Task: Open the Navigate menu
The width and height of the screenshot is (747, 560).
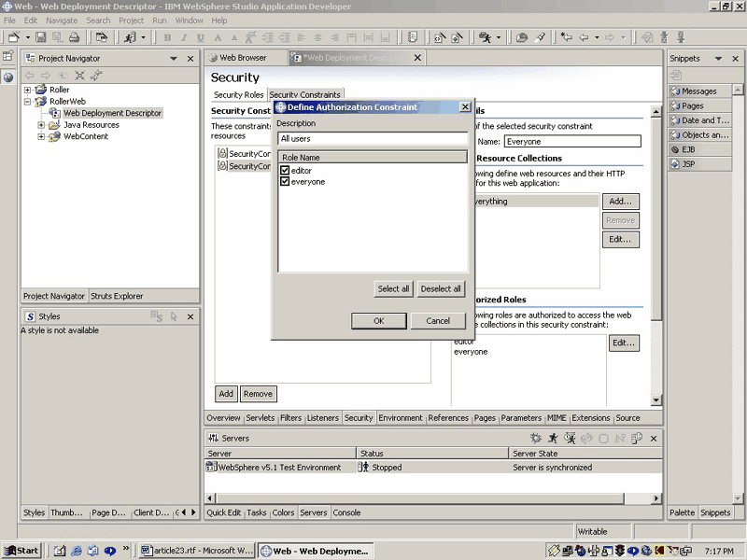Action: pos(62,21)
